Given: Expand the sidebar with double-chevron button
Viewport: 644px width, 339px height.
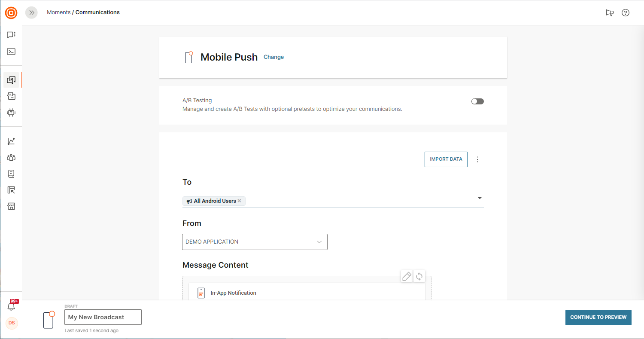Looking at the screenshot, I should [31, 12].
